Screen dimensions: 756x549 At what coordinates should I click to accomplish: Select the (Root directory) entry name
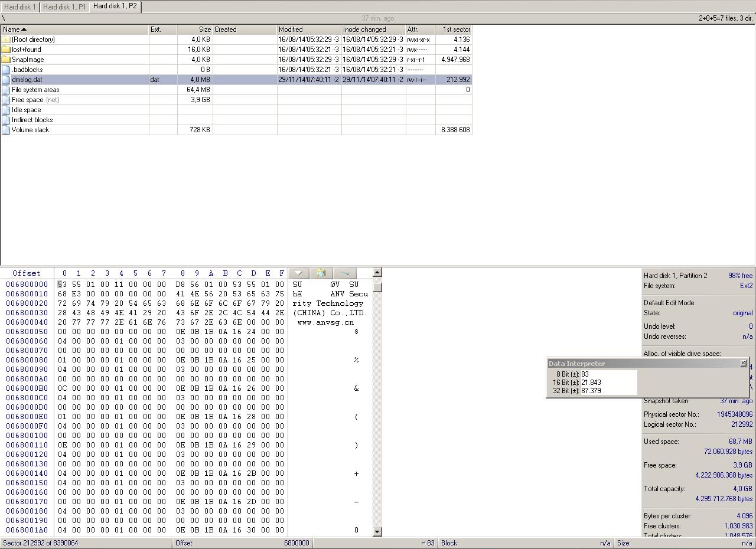[x=33, y=40]
